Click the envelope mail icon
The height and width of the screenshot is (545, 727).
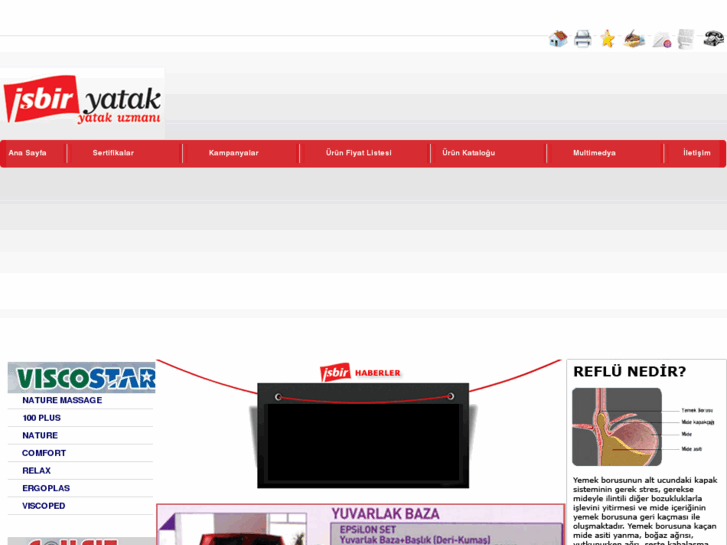click(662, 40)
